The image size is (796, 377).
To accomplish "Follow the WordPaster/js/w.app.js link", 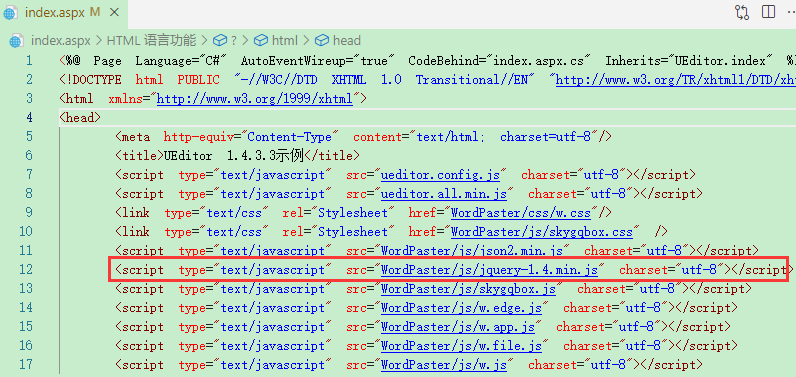I will click(x=457, y=327).
